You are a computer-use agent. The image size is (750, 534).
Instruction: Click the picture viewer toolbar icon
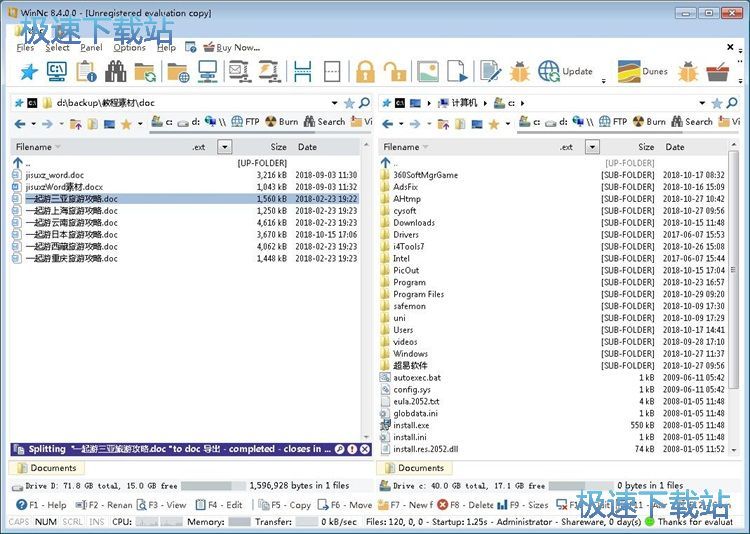pos(428,72)
